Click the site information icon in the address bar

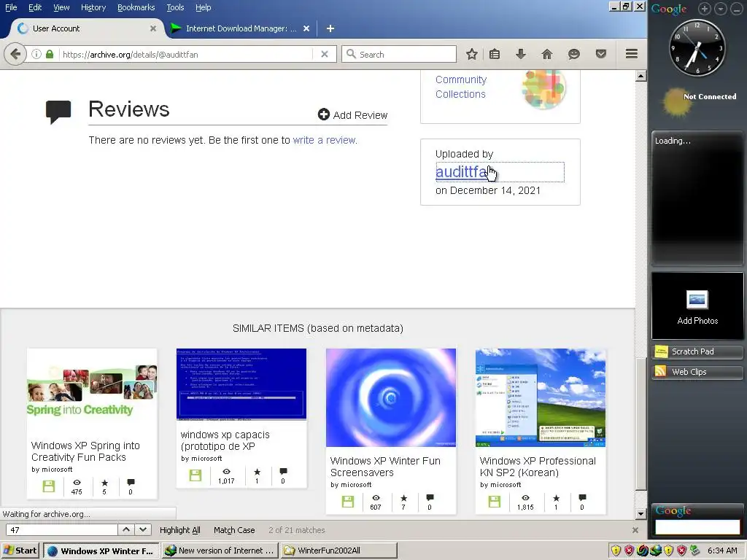click(x=36, y=54)
